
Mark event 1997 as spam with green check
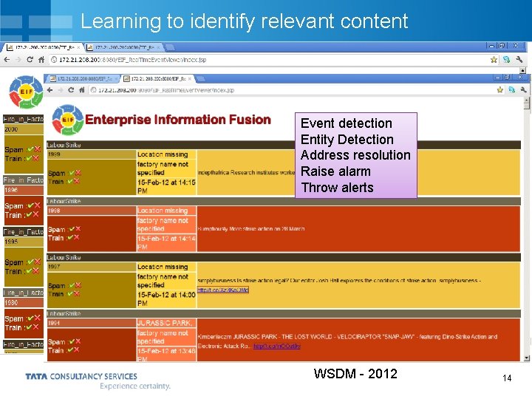72,285
